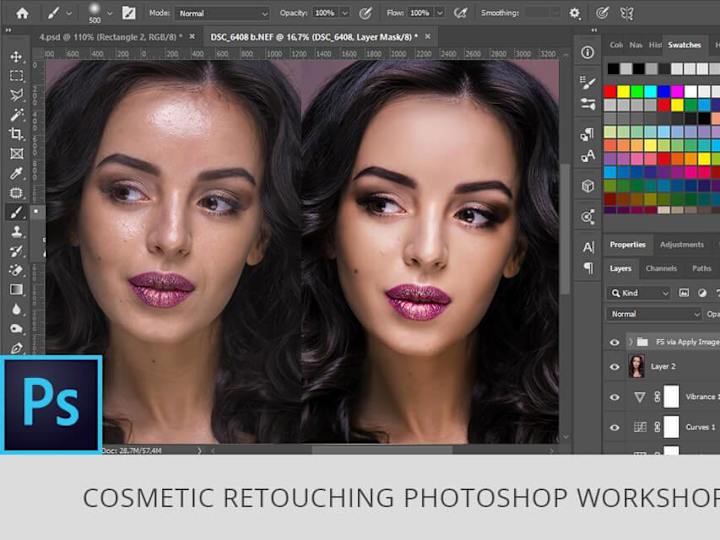This screenshot has width=720, height=540.
Task: Toggle symmetry paint butterfly icon
Action: 627,13
